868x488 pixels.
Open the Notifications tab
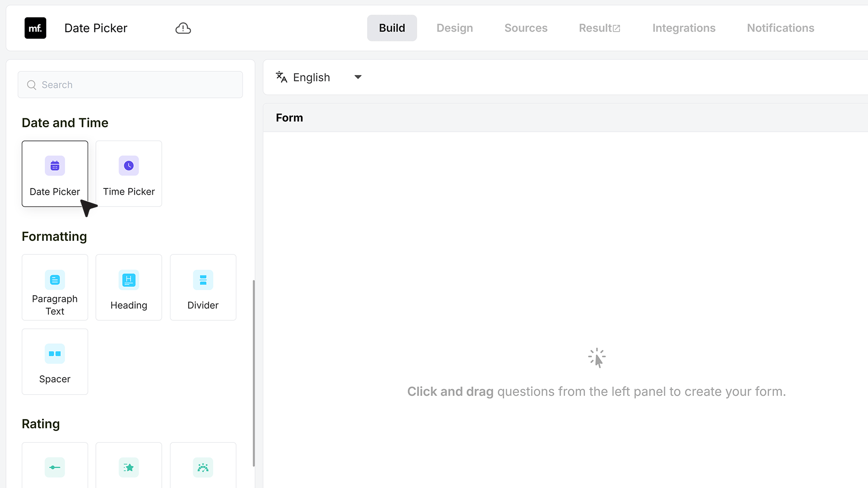tap(781, 28)
